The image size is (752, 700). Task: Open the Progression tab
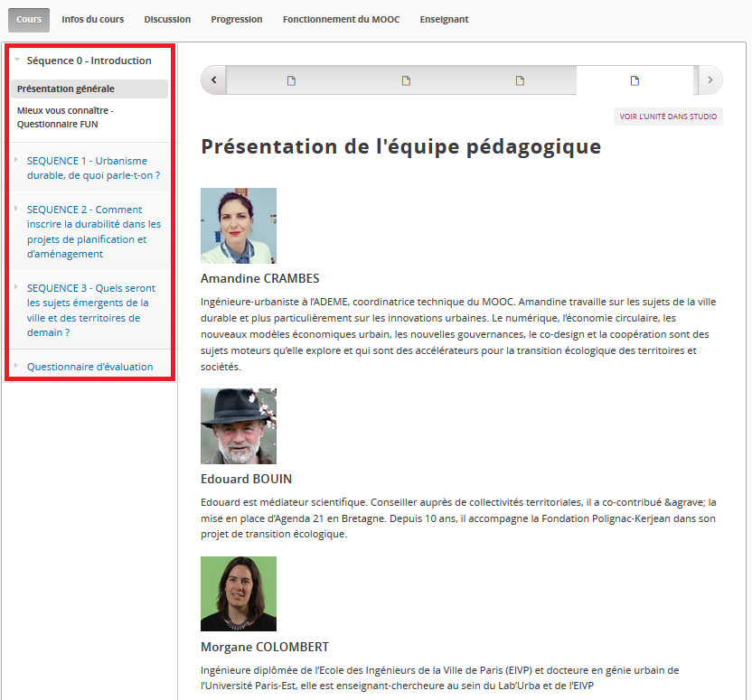237,20
